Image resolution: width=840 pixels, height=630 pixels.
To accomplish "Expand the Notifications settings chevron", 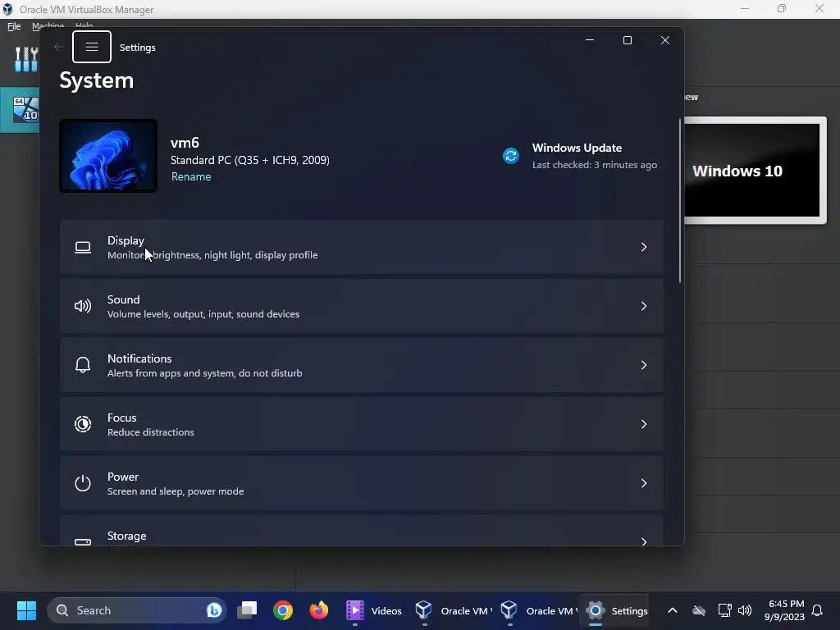I will pos(643,365).
